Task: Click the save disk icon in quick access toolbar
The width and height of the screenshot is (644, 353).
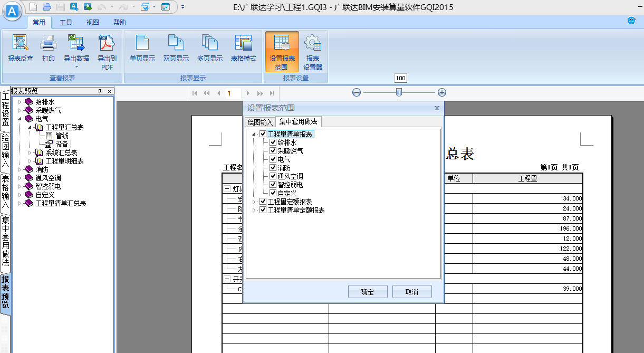Action: [x=60, y=7]
